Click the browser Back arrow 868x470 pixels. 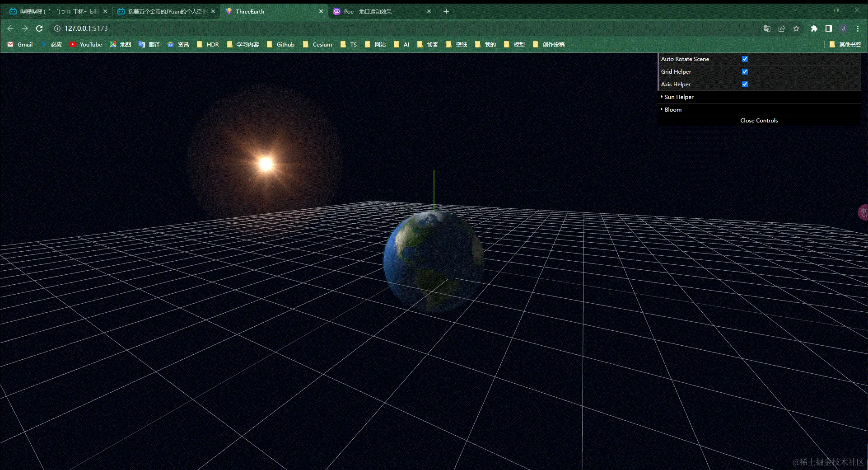(10, 28)
